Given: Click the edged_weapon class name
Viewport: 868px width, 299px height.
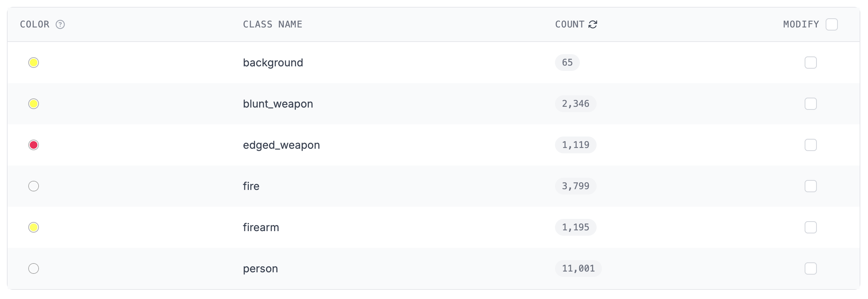Looking at the screenshot, I should 281,145.
